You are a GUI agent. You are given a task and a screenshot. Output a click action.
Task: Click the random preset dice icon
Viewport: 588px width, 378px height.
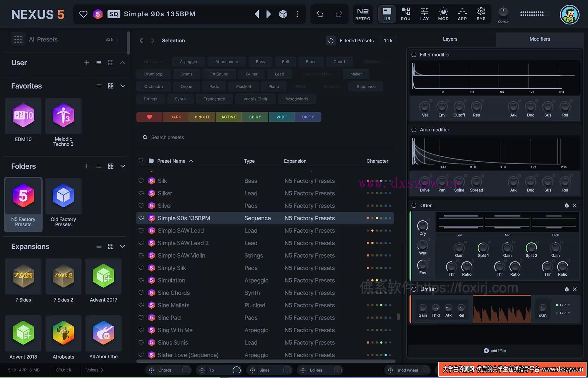click(x=283, y=14)
